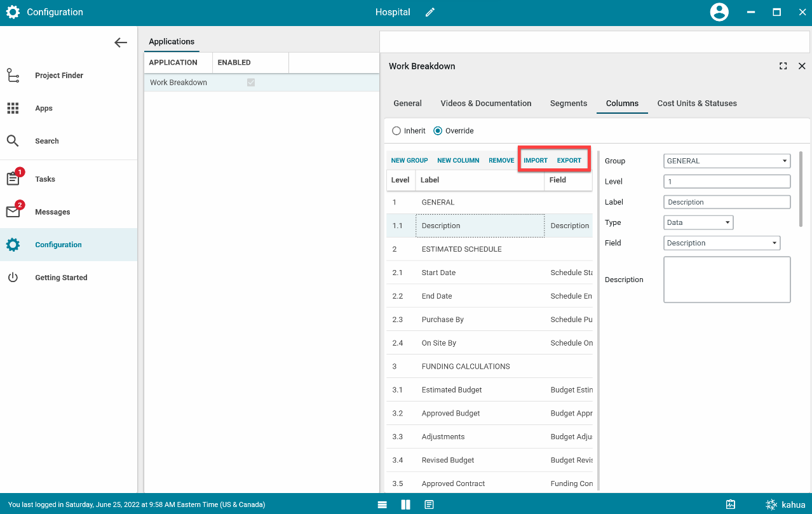Open Project Finder from the sidebar
Screen dimensions: 812x514
58,76
